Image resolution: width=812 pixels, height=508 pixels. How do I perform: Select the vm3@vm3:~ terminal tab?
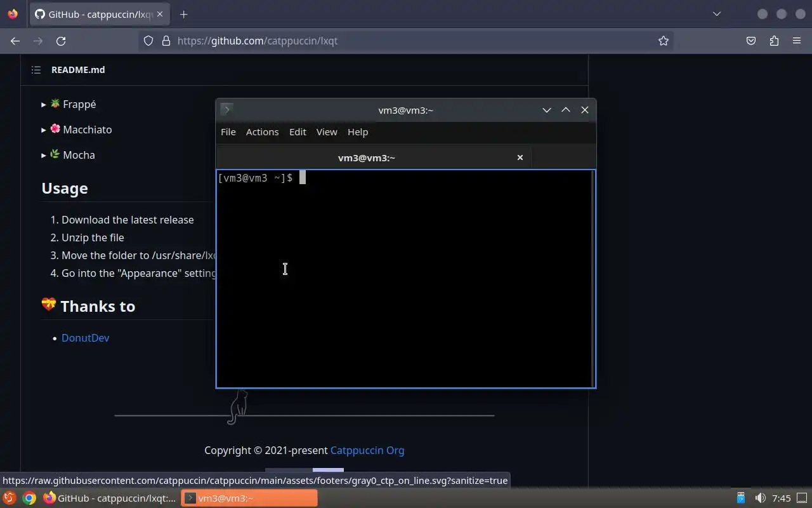374,157
